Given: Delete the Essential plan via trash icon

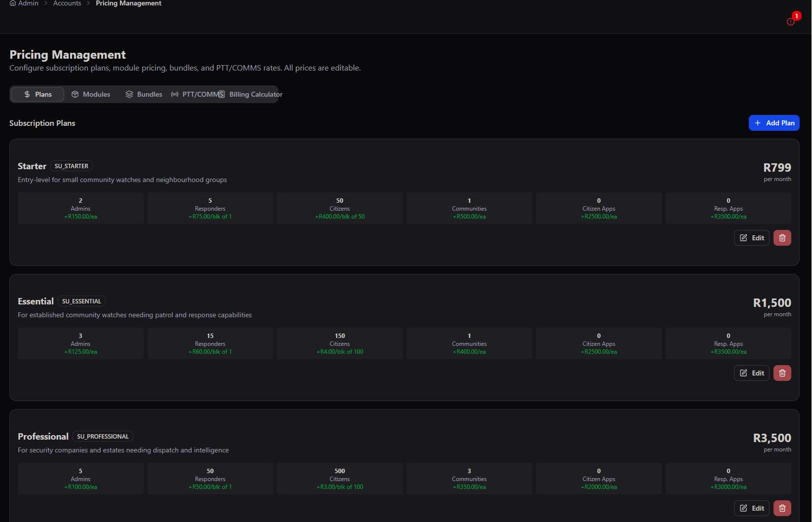Looking at the screenshot, I should pyautogui.click(x=782, y=373).
